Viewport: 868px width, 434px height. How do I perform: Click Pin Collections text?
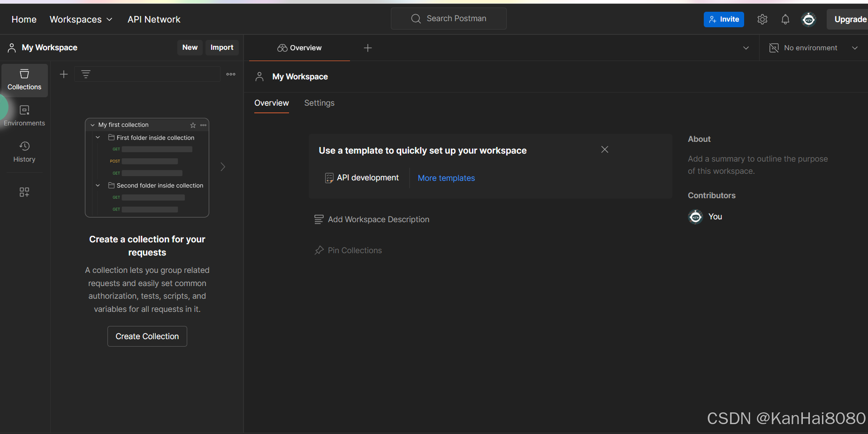(x=355, y=250)
